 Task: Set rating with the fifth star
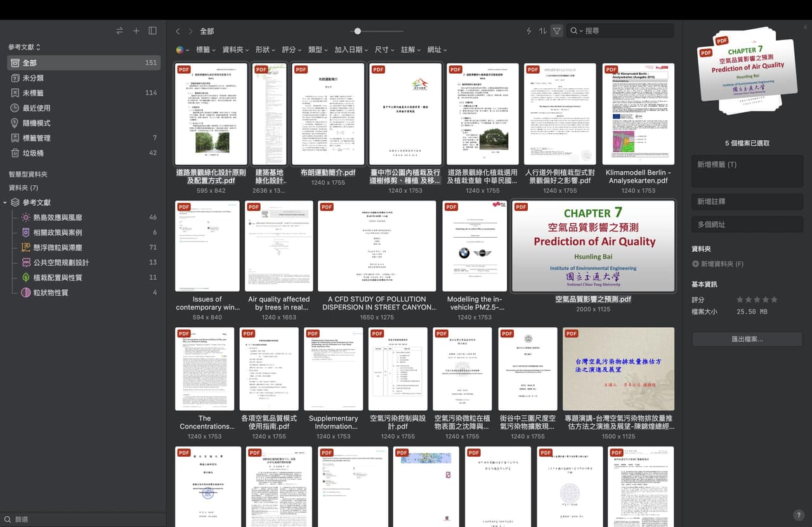coord(774,299)
